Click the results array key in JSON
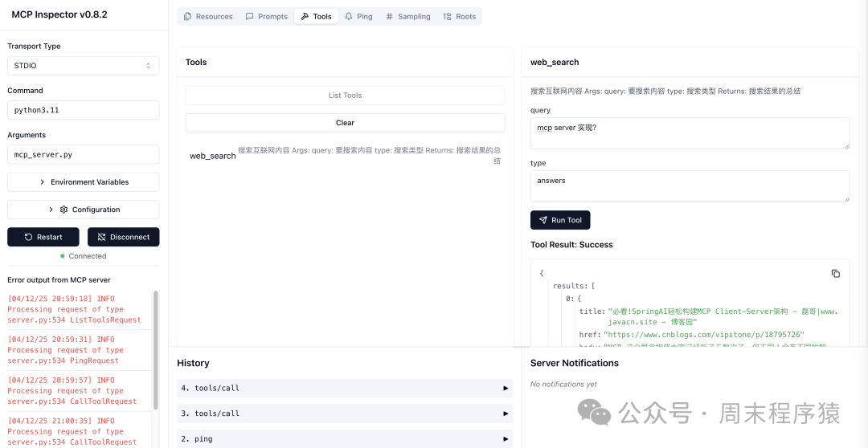The height and width of the screenshot is (448, 868). pyautogui.click(x=570, y=286)
